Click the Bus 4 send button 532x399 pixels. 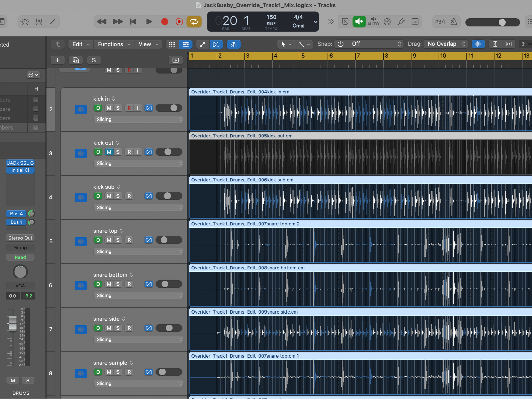point(16,214)
